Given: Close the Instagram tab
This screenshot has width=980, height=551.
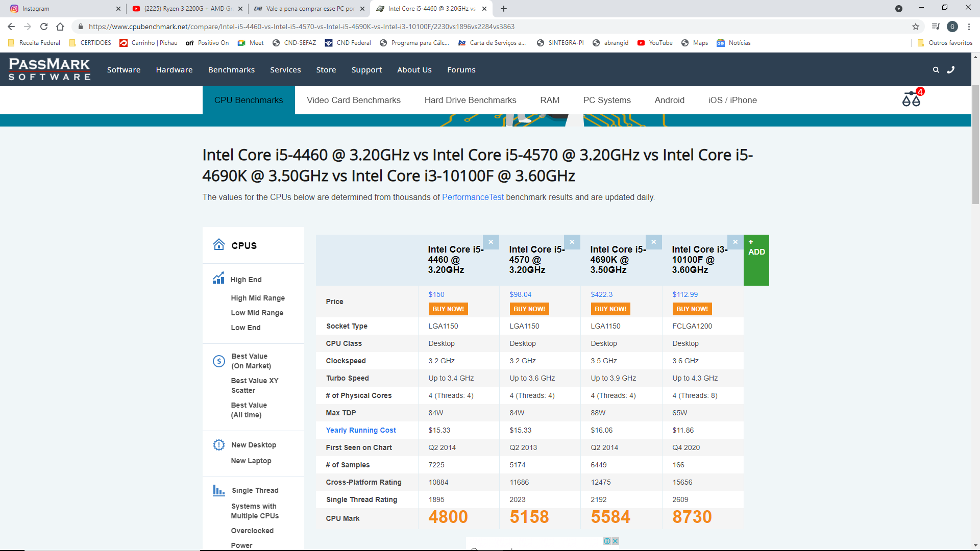Looking at the screenshot, I should coord(118,9).
